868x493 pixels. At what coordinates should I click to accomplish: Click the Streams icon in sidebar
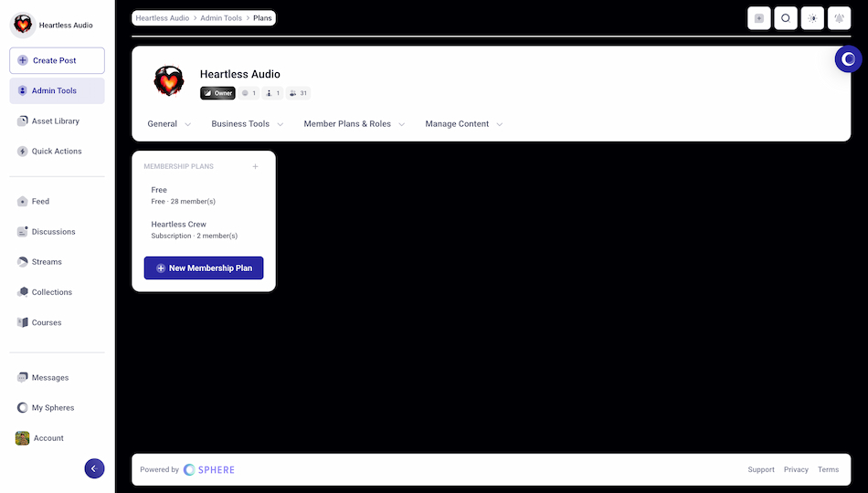[22, 262]
